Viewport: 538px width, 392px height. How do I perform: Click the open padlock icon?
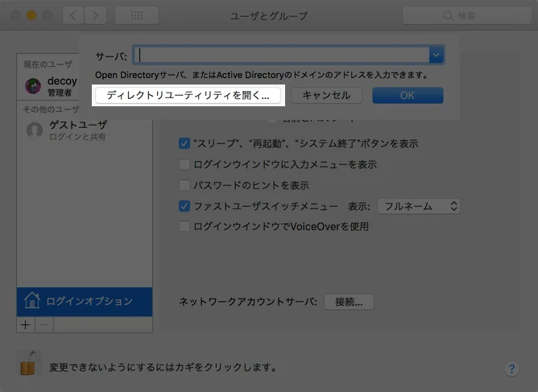(29, 363)
